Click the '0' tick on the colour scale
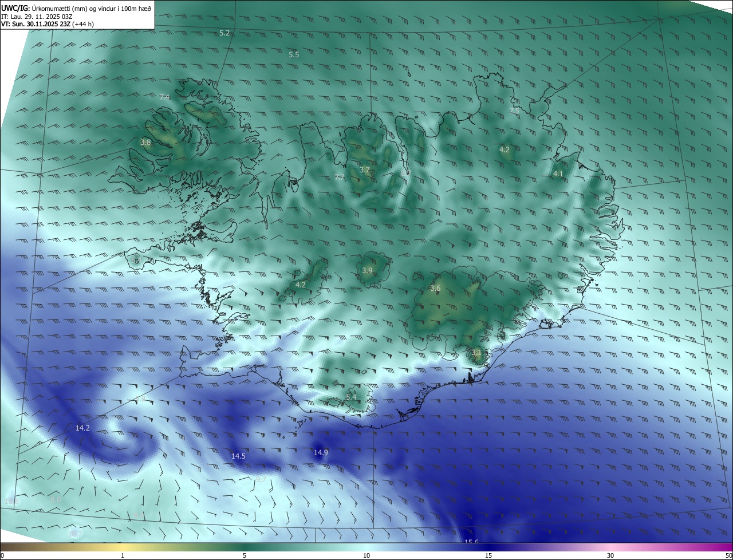This screenshot has height=560, width=733. (x=2, y=555)
